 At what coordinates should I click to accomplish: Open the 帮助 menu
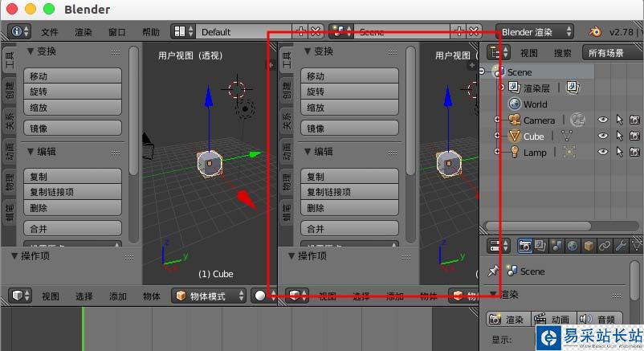point(150,32)
